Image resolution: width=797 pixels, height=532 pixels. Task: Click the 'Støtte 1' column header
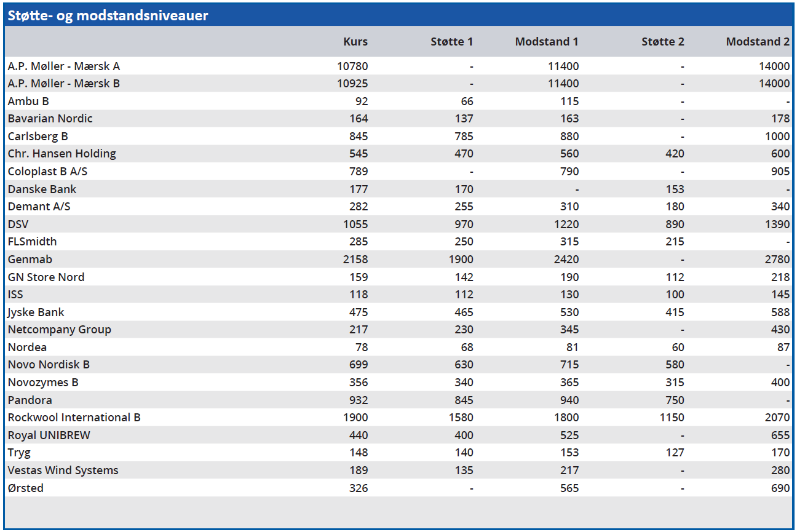452,42
